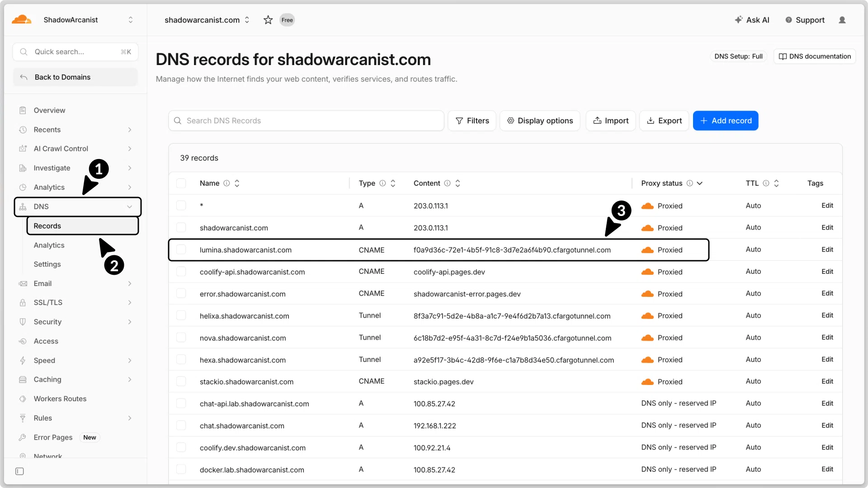Sort records by TTL column
Image resolution: width=868 pixels, height=488 pixels.
776,183
